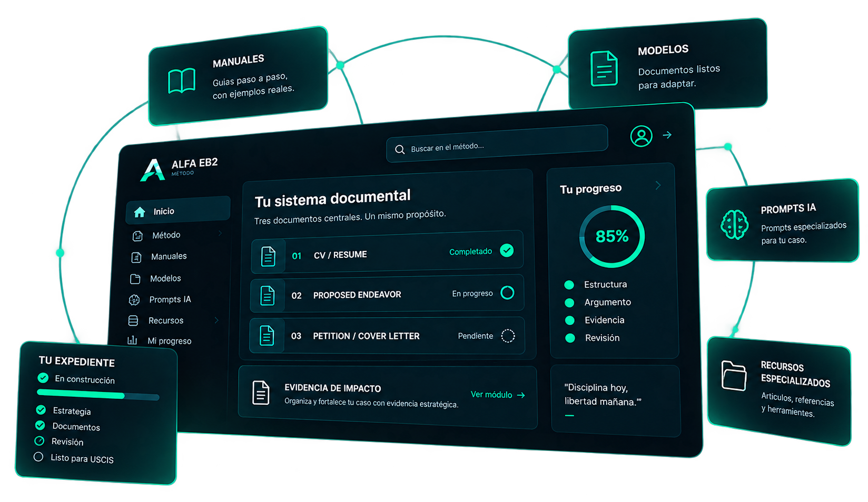Click the 85% circular progress ring
This screenshot has width=868, height=502.
pyautogui.click(x=612, y=236)
